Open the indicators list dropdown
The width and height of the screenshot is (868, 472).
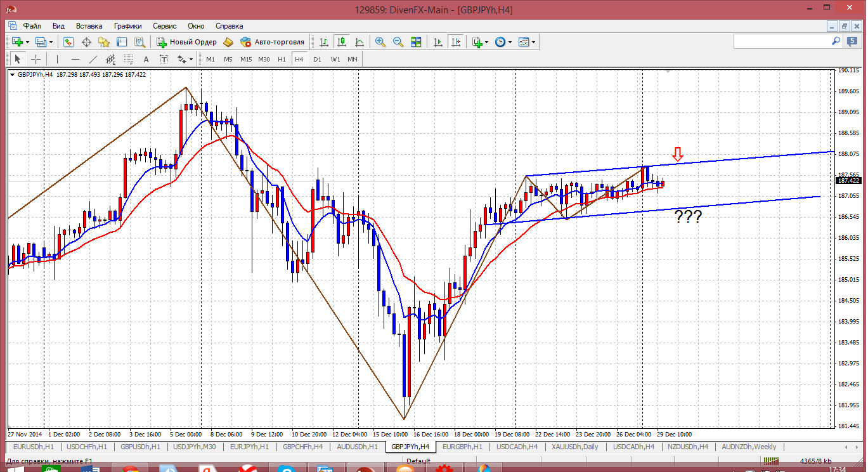(x=486, y=42)
